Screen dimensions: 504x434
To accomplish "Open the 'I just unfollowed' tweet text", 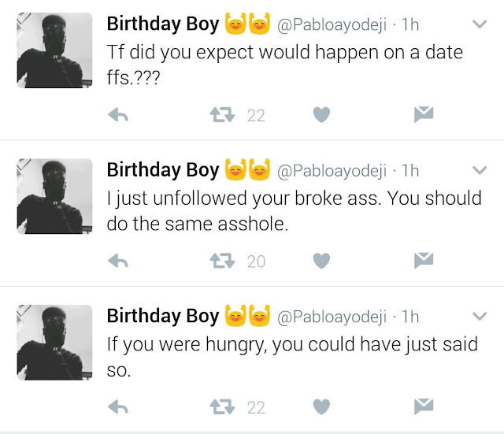I will pos(294,211).
